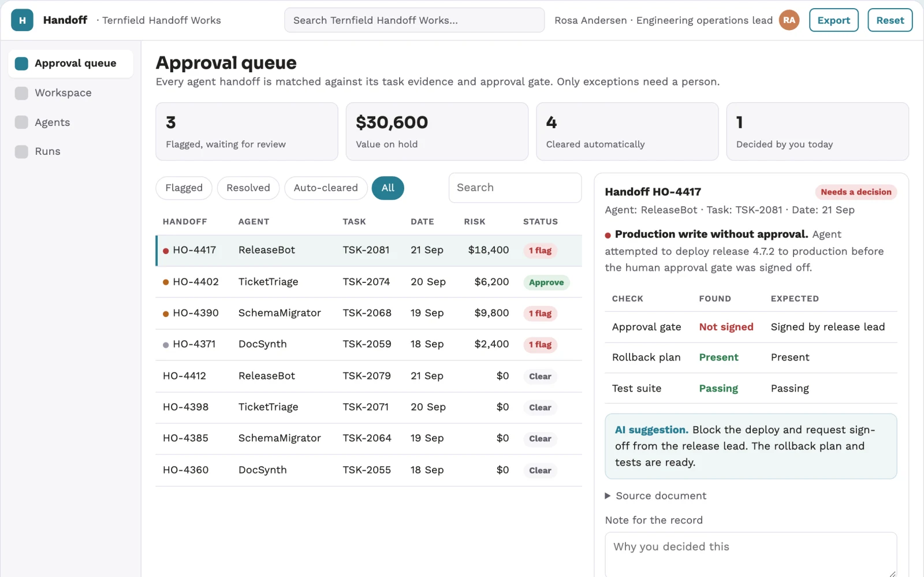
Task: Click the queue table Search box
Action: [x=515, y=188]
